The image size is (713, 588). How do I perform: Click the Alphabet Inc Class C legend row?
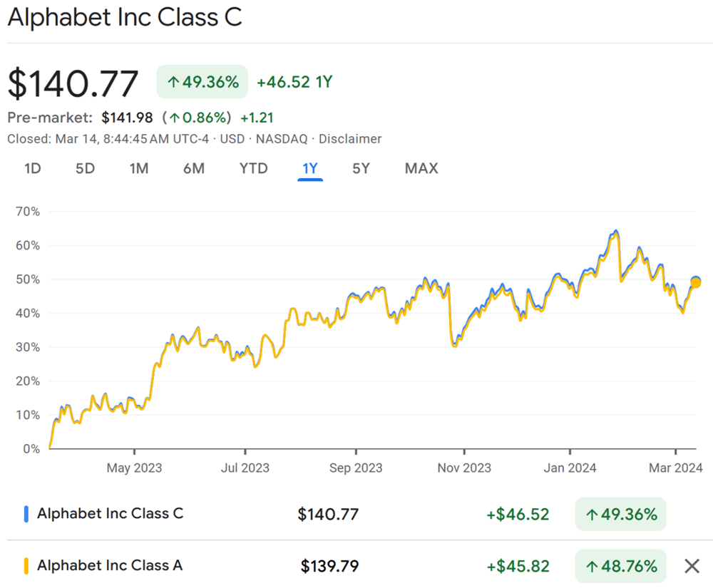click(x=110, y=513)
